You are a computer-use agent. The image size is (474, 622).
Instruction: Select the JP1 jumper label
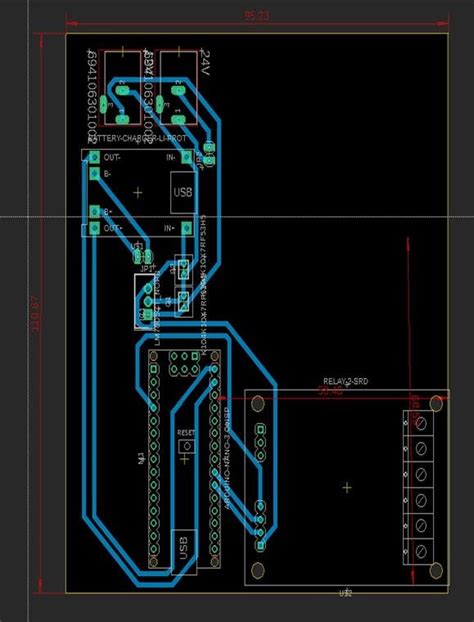pos(147,268)
